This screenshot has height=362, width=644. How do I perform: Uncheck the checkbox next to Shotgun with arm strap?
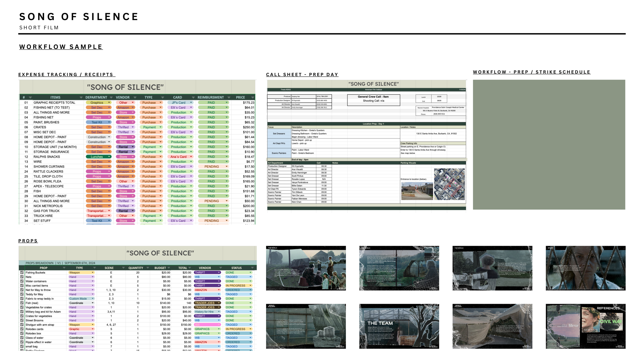(x=22, y=325)
